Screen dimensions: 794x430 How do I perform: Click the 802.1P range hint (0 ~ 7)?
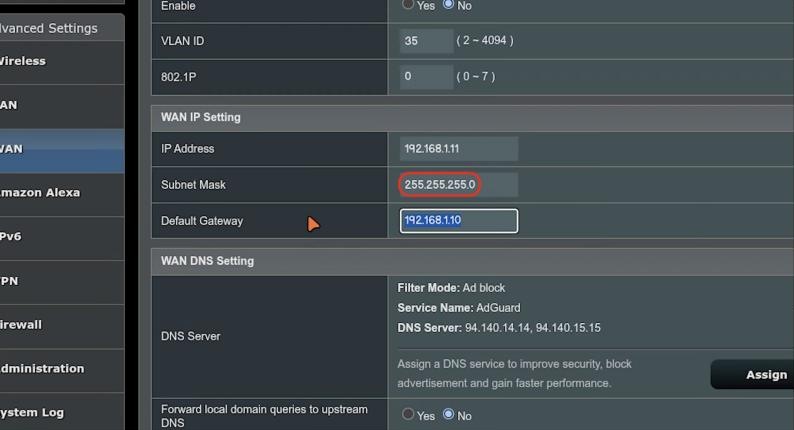[475, 76]
